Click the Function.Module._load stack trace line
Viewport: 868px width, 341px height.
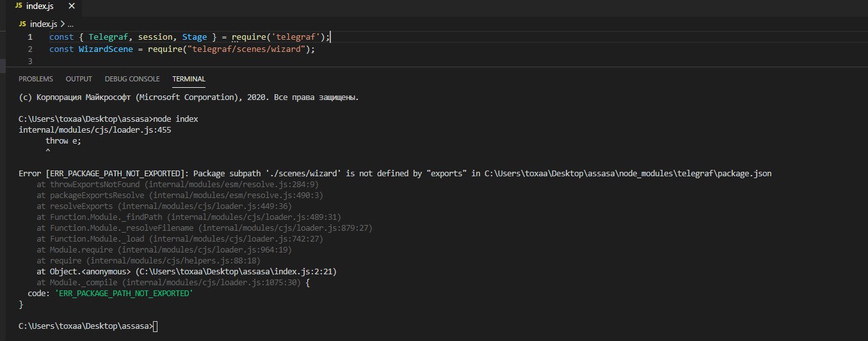coord(180,239)
